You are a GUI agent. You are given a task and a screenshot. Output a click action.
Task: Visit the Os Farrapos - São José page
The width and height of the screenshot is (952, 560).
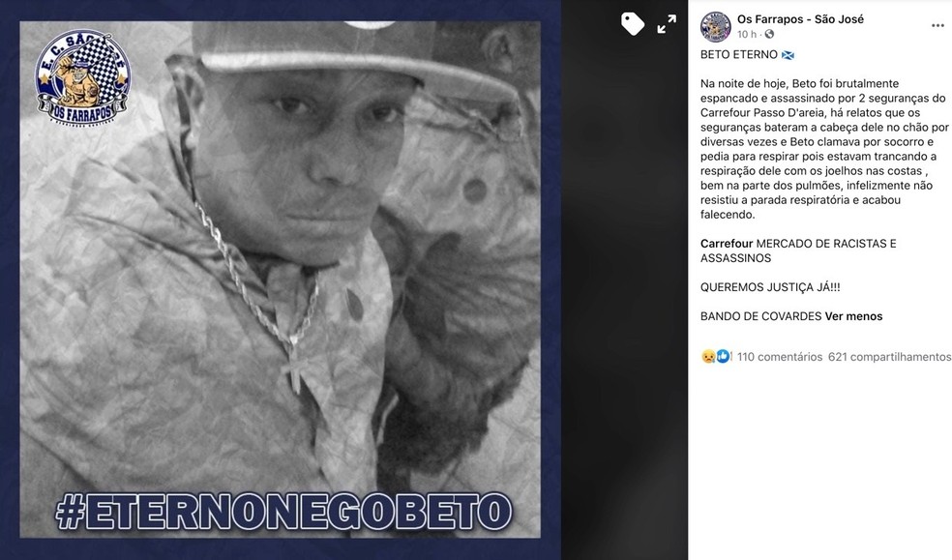[x=800, y=18]
